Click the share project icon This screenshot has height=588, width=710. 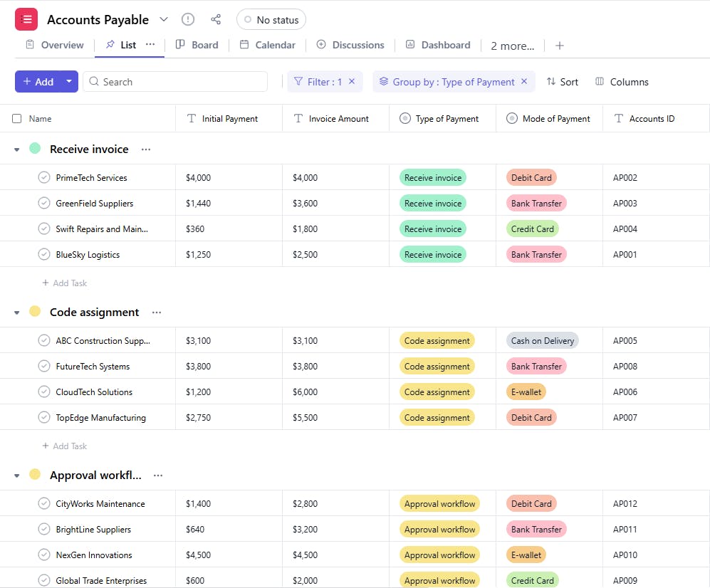tap(216, 20)
